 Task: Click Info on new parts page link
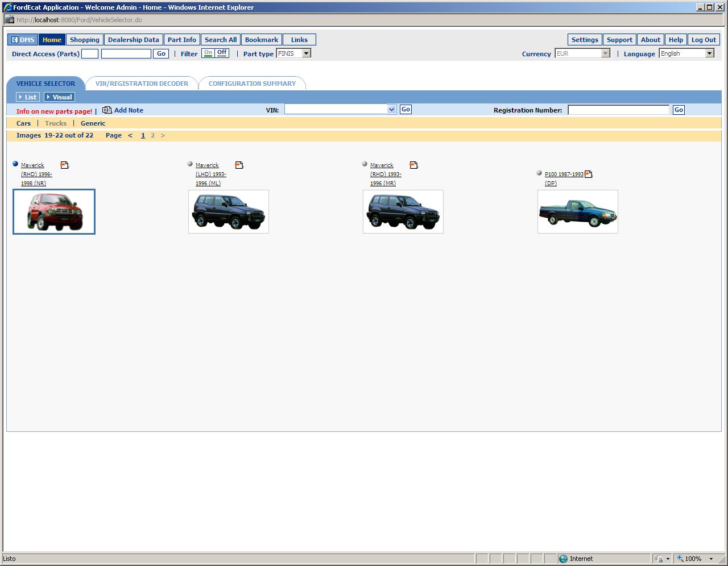[x=54, y=111]
